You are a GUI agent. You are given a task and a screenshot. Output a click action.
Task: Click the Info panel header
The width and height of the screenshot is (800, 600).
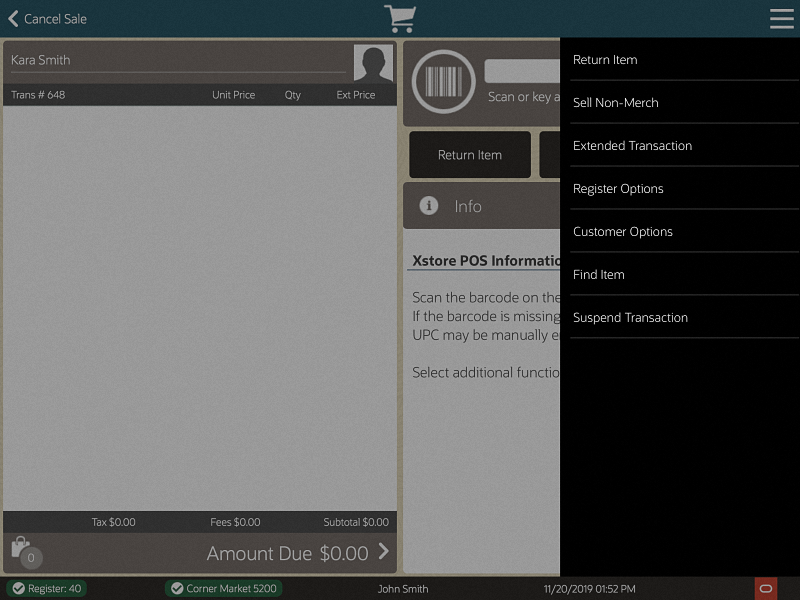pyautogui.click(x=482, y=206)
